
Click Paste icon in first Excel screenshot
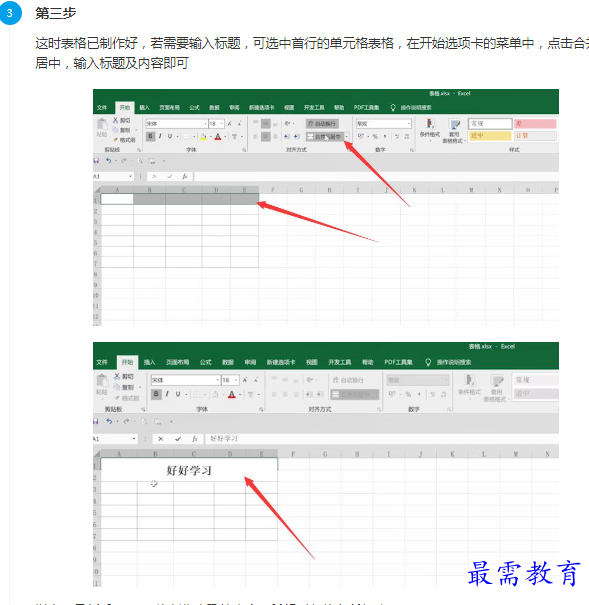(102, 125)
